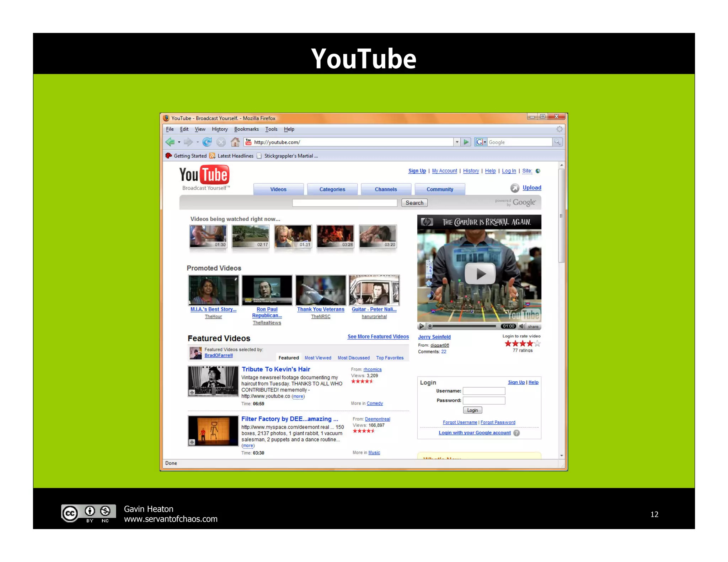
Task: Click Forgot Password link
Action: click(498, 422)
